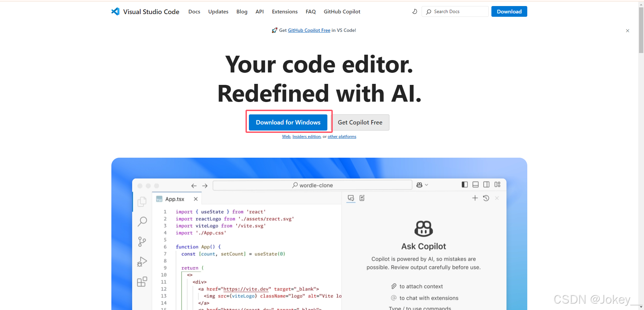The height and width of the screenshot is (310, 644).
Task: Open the Web link below download
Action: pyautogui.click(x=286, y=137)
